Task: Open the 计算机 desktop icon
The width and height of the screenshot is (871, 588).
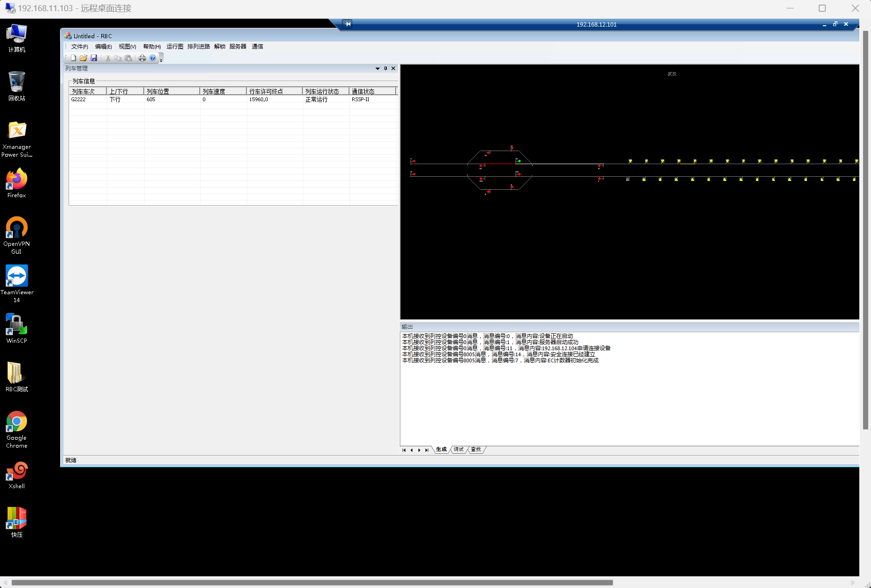Action: pyautogui.click(x=17, y=38)
